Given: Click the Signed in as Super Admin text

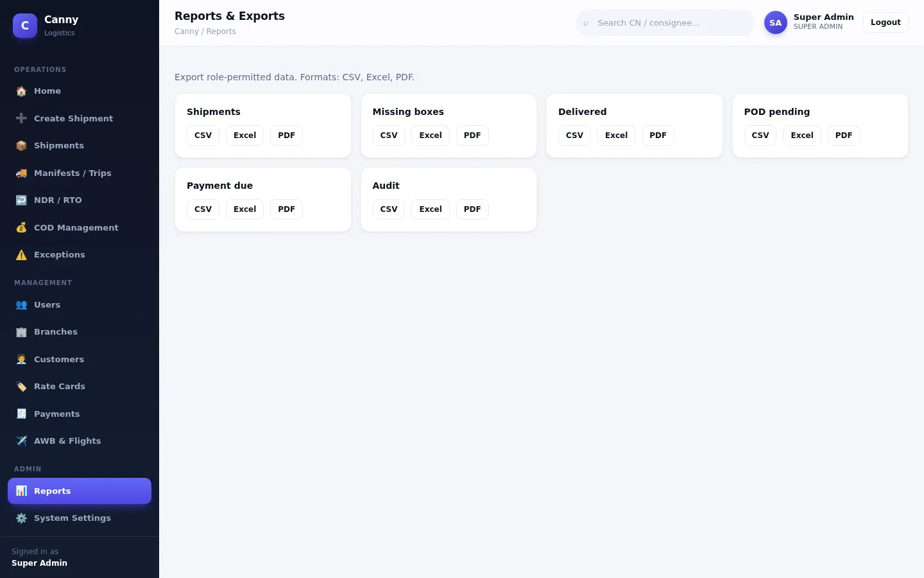Looking at the screenshot, I should coord(39,557).
